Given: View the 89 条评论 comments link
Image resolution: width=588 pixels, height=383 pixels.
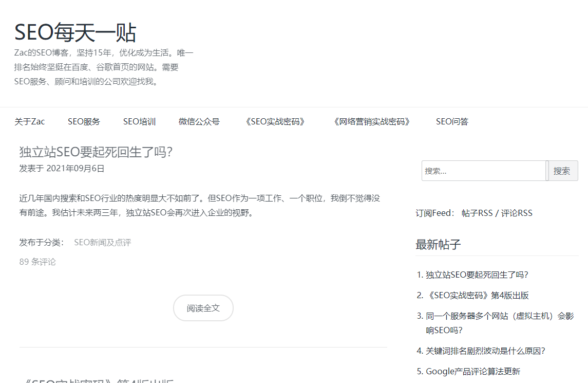Looking at the screenshot, I should (38, 262).
